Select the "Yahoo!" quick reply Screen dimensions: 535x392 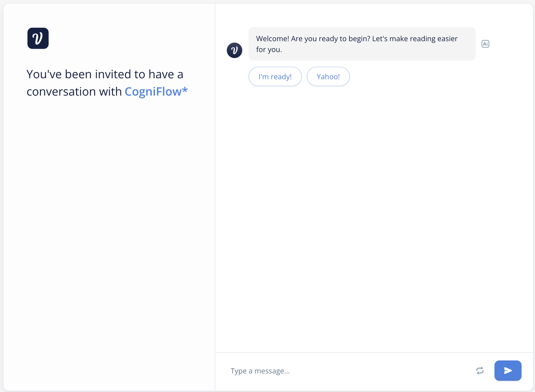pos(328,77)
